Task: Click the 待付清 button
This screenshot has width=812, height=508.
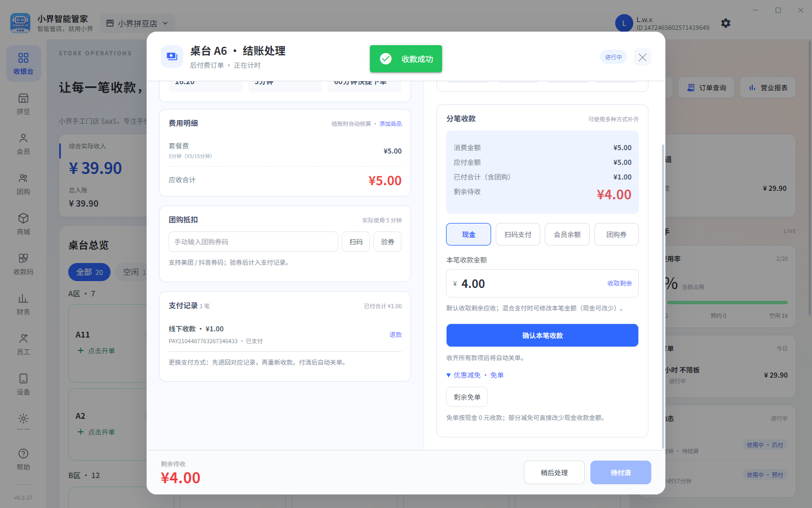Action: (621, 473)
